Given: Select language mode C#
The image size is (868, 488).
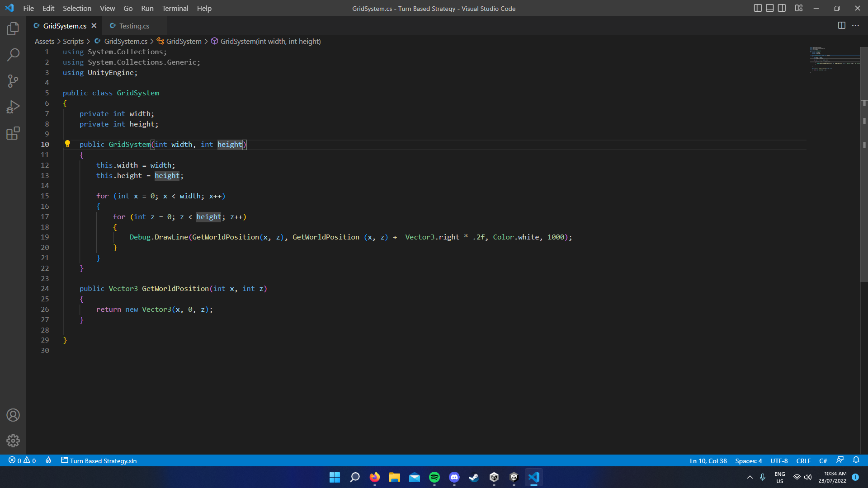Looking at the screenshot, I should tap(823, 460).
